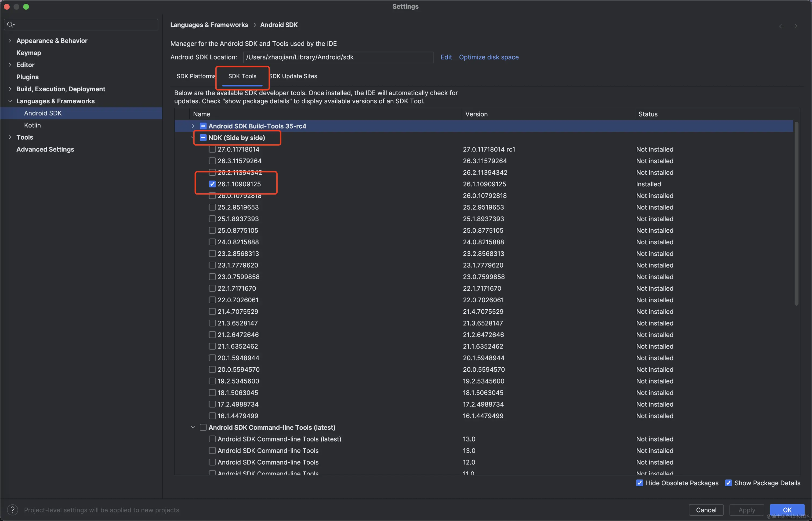Navigate back with the left arrow

click(782, 26)
